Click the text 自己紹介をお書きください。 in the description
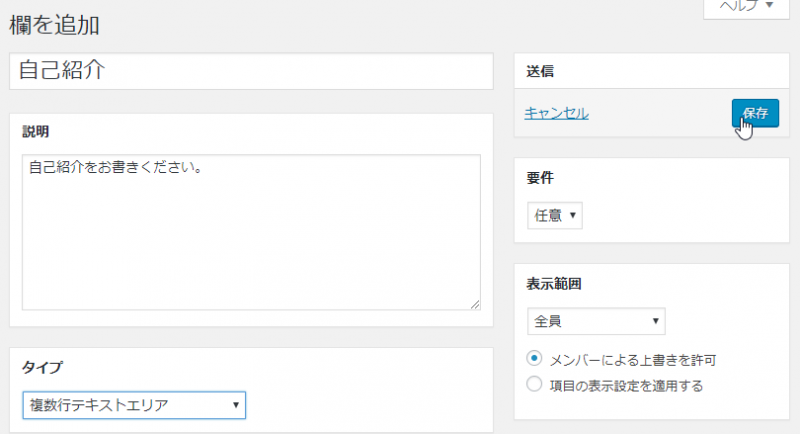 [116, 168]
